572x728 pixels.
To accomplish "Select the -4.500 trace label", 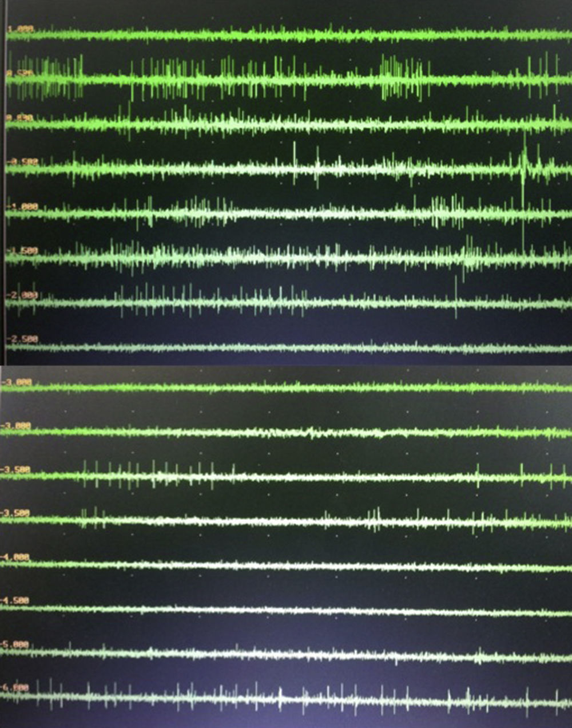I will coord(17,600).
